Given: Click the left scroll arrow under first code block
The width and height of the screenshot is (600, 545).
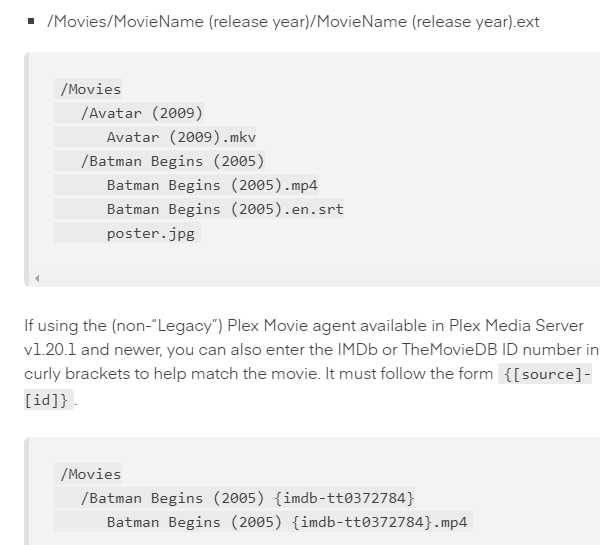Looking at the screenshot, I should tap(36, 278).
